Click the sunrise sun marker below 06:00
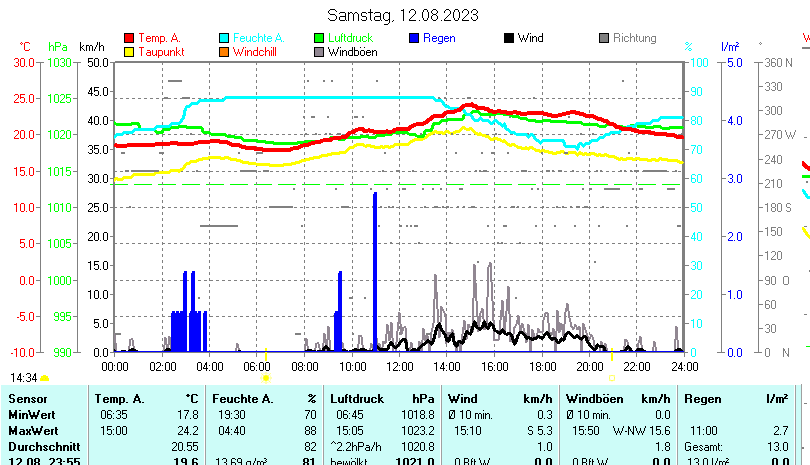Image resolution: width=810 pixels, height=465 pixels. coord(266,378)
